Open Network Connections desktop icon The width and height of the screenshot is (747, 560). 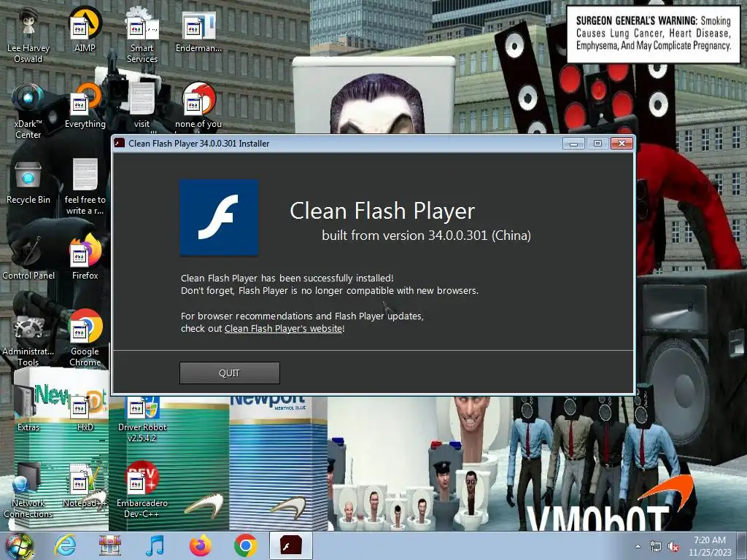[x=28, y=491]
